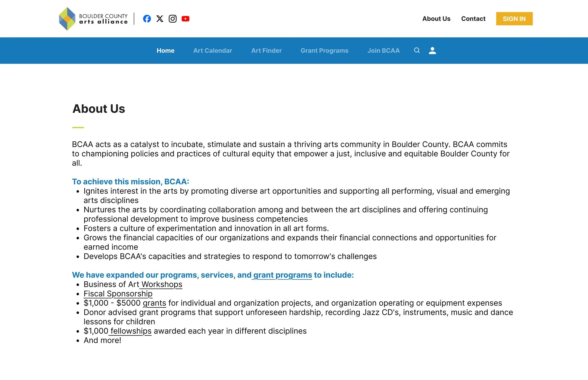
Task: Select the Art Finder menu item
Action: tap(266, 51)
